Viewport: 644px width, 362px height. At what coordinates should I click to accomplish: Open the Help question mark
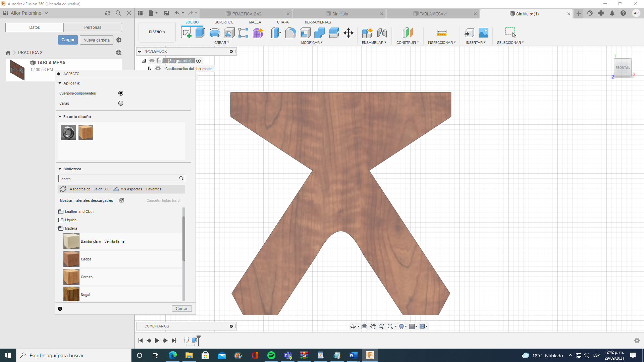pyautogui.click(x=623, y=13)
